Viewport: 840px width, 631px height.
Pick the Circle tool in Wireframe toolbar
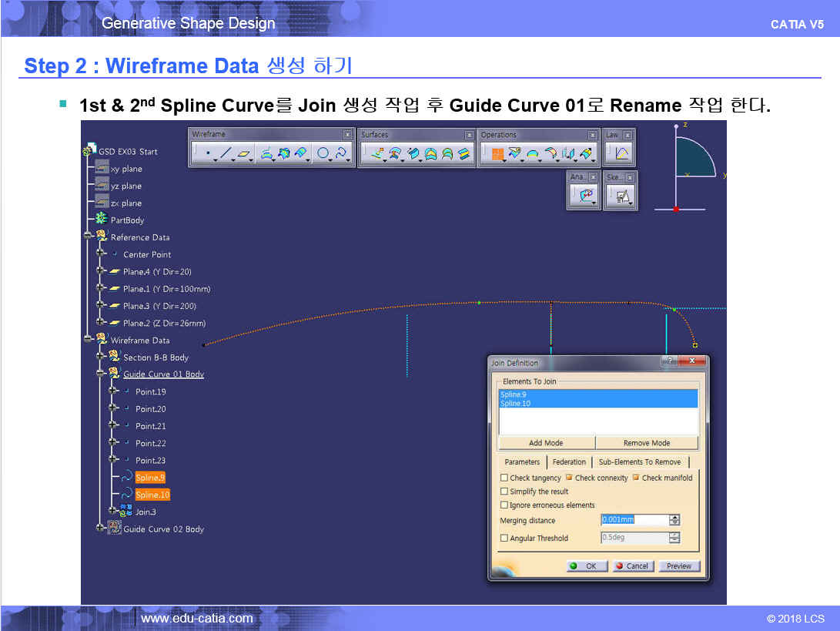[323, 154]
